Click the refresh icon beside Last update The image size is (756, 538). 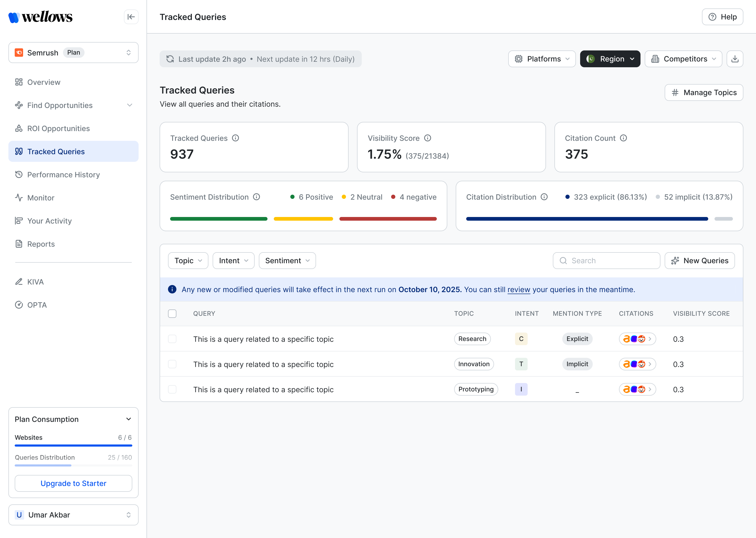(170, 59)
